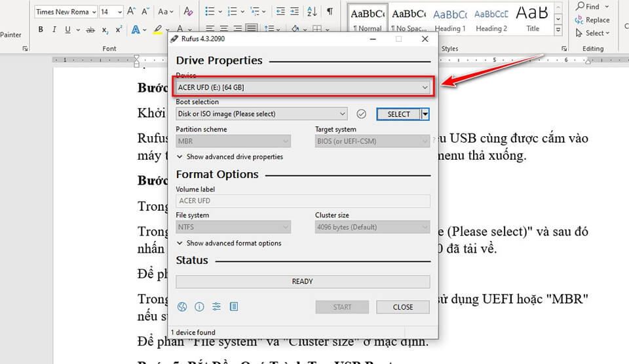Click the yellow text highlight color

[x=157, y=29]
